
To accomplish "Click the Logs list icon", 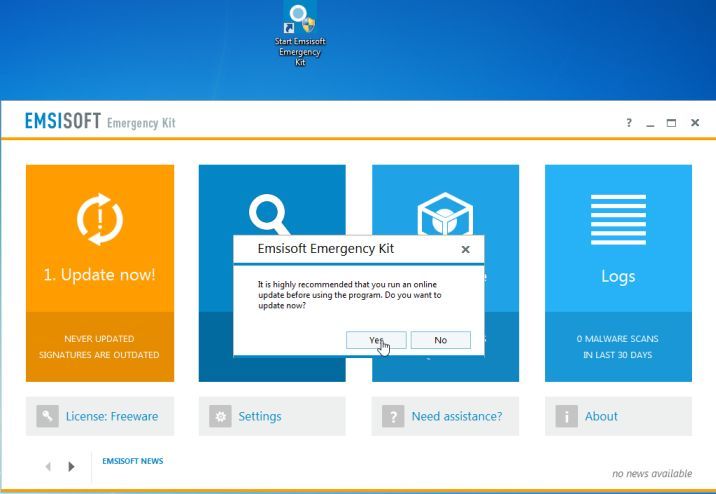I will pyautogui.click(x=618, y=220).
